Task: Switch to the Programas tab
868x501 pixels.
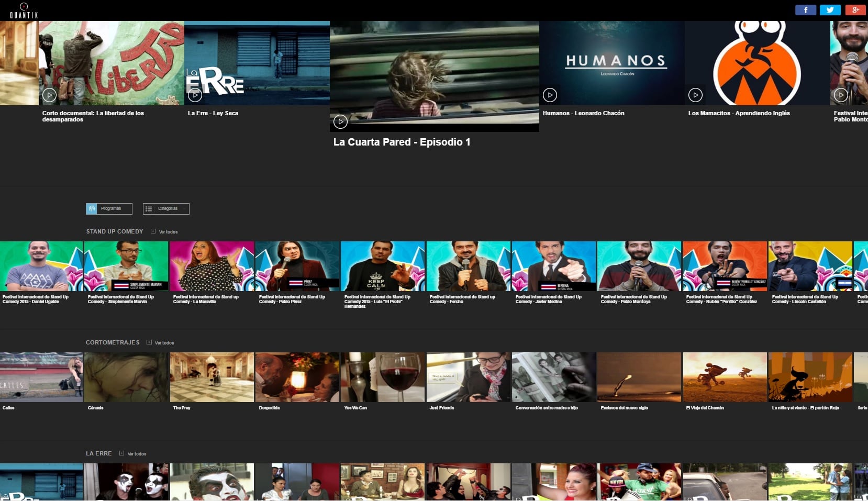Action: (x=109, y=209)
